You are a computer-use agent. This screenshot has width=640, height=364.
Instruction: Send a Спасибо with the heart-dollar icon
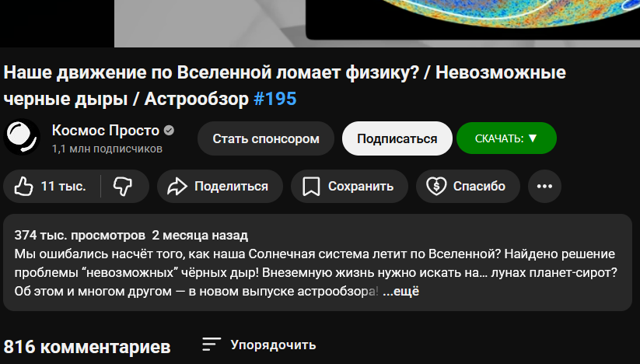point(436,187)
